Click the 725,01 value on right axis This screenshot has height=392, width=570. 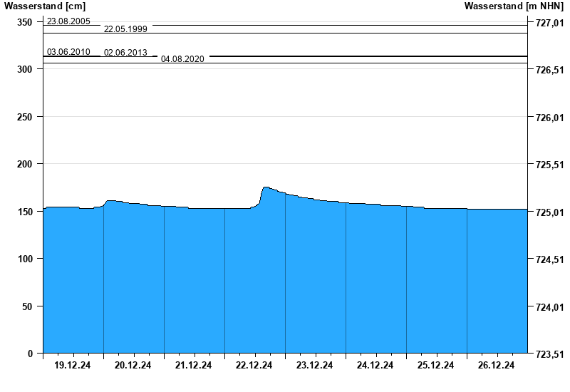point(549,212)
